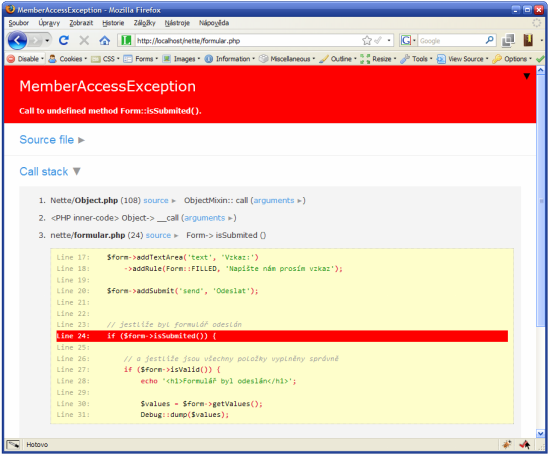Viewport: 550px width, 456px height.
Task: Open the Záložky menu
Action: (144, 23)
